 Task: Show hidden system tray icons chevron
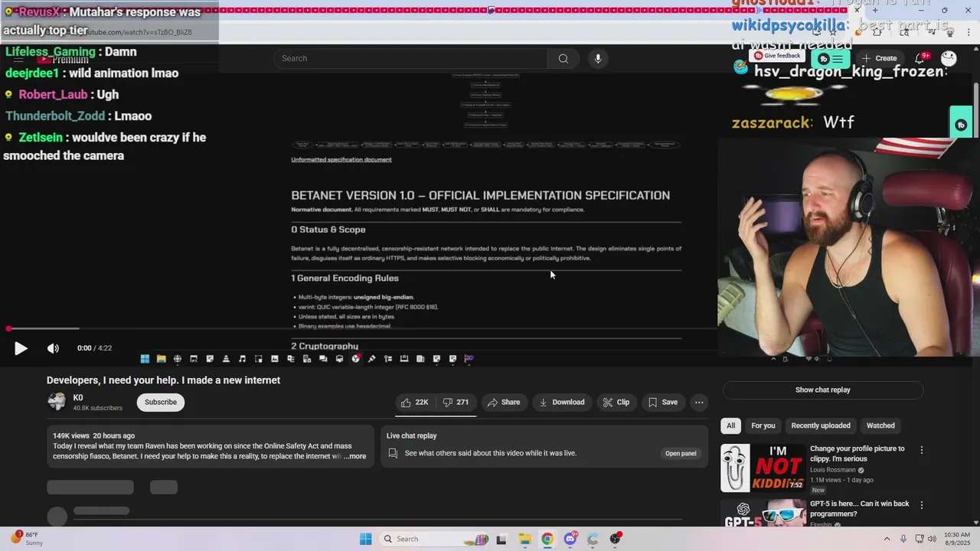coord(887,539)
